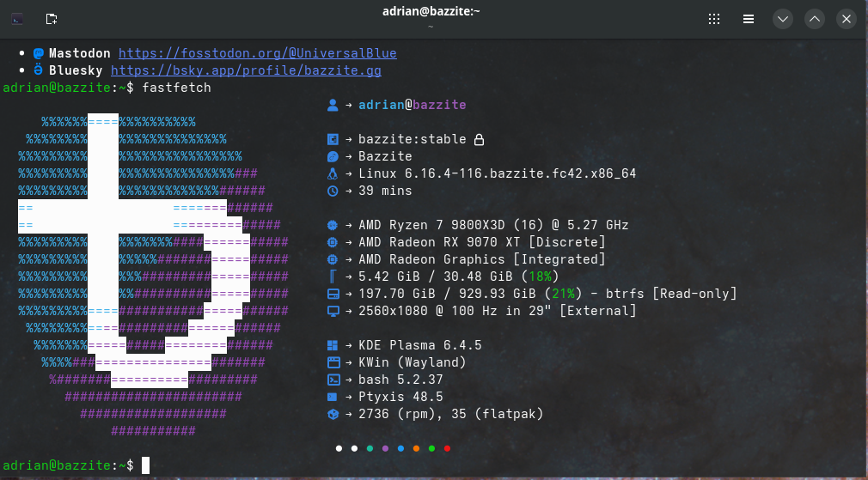Click the btrfs [Read-only] text
This screenshot has height=480, width=868.
coord(671,294)
